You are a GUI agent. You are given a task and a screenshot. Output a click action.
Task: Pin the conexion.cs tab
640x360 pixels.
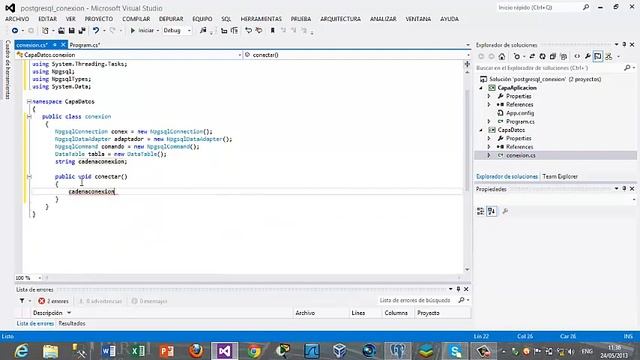tap(55, 45)
